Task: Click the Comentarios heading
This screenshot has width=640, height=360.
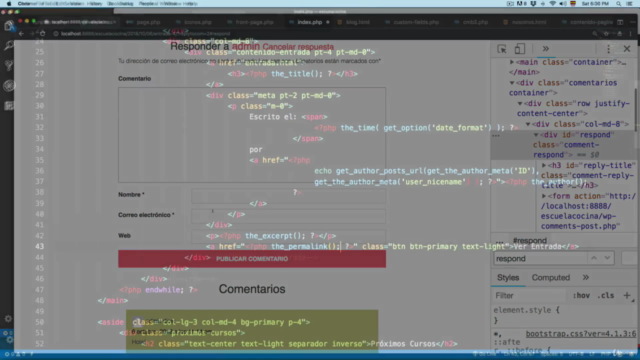Action: click(x=252, y=289)
